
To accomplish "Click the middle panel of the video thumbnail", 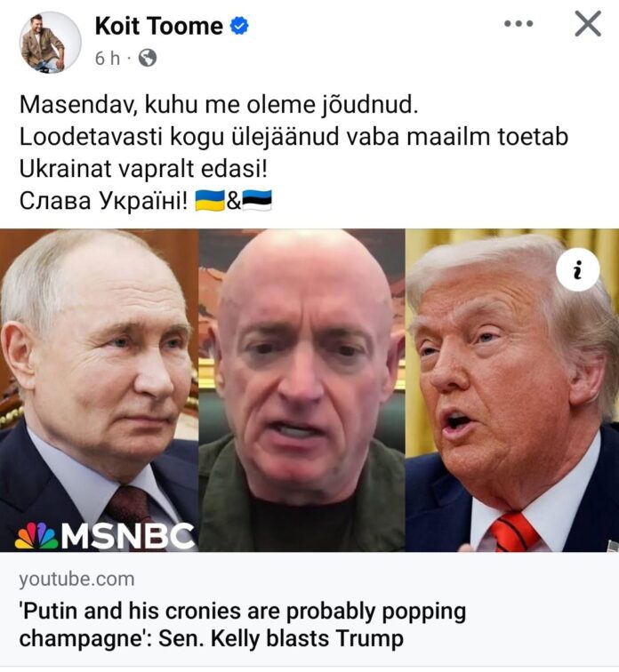I will [301, 390].
